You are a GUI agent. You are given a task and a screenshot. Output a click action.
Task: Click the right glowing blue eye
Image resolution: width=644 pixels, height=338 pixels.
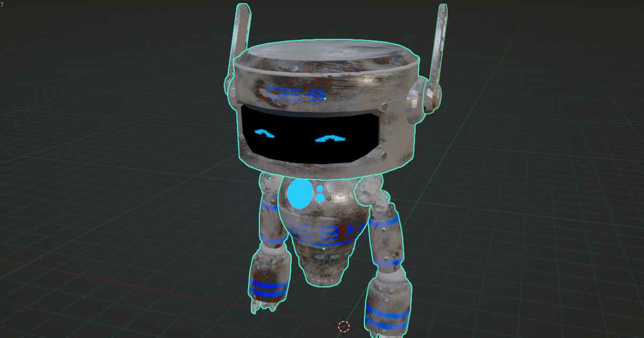tap(331, 139)
